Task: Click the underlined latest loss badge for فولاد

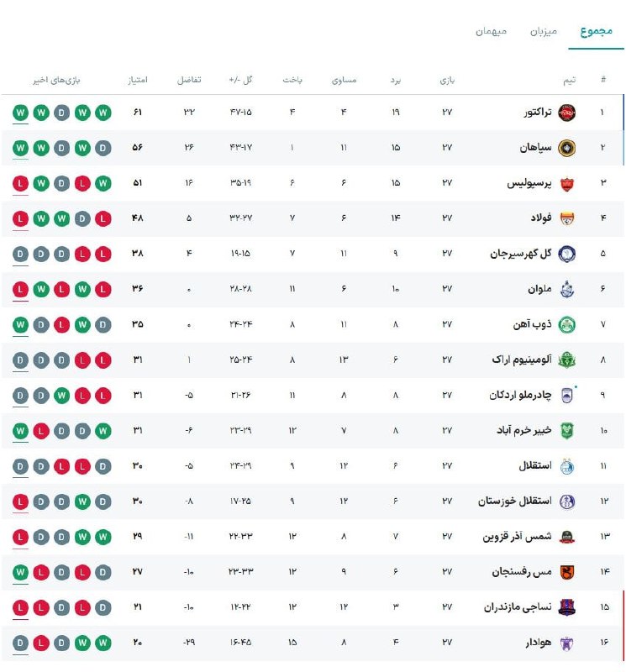Action: click(x=20, y=218)
